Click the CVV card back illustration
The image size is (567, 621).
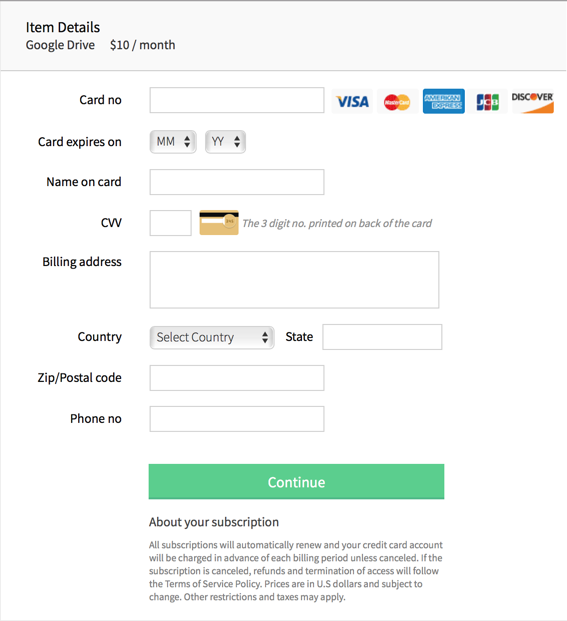219,223
